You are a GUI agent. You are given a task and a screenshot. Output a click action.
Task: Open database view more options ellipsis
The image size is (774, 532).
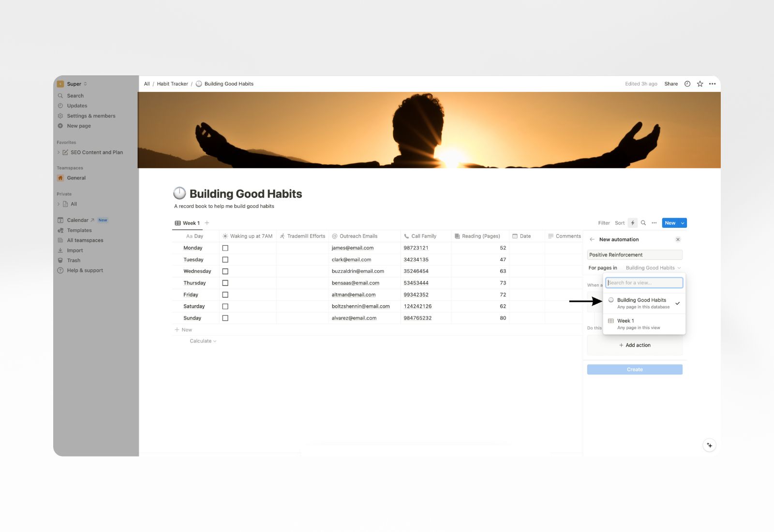tap(654, 223)
